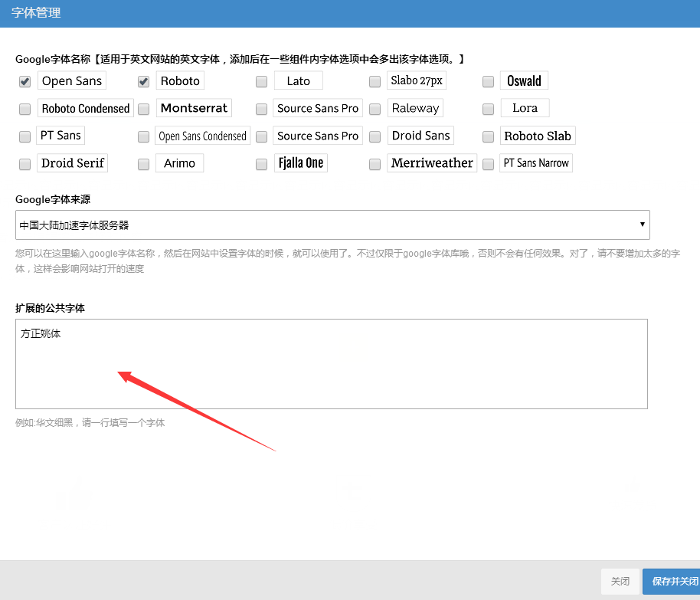Viewport: 700px width, 600px height.
Task: Click the Fjalla One label
Action: tap(301, 163)
